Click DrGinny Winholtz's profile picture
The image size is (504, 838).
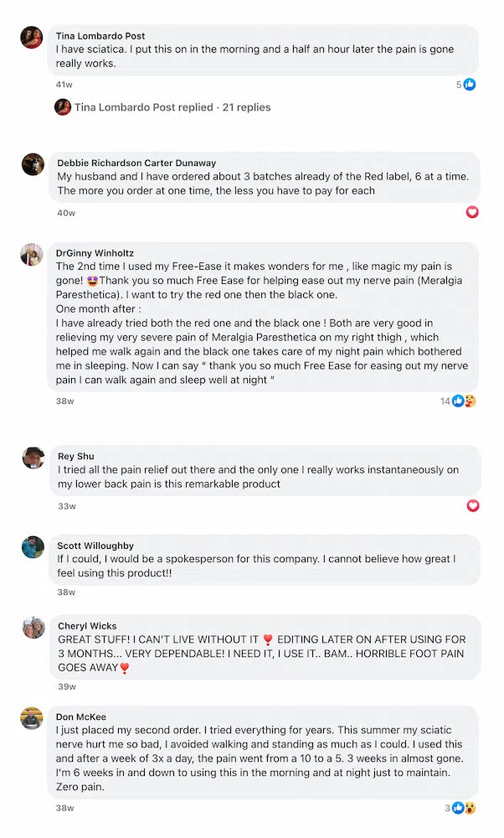[32, 255]
